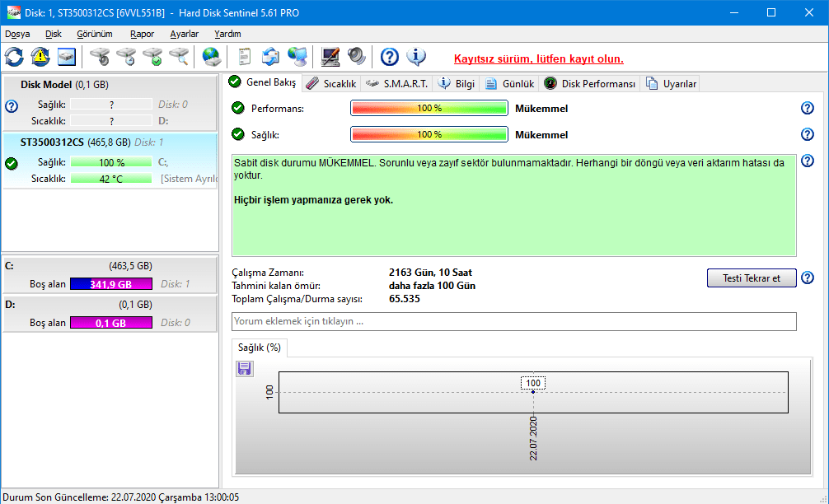Click the Kayıtsız sürüm registration link
This screenshot has height=504, width=829.
(x=539, y=58)
